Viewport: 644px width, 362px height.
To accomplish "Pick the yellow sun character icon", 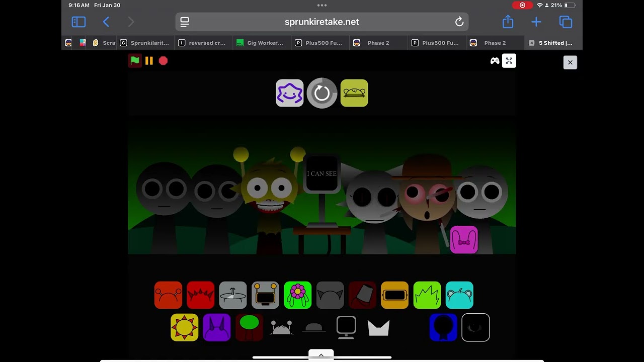I will (185, 327).
